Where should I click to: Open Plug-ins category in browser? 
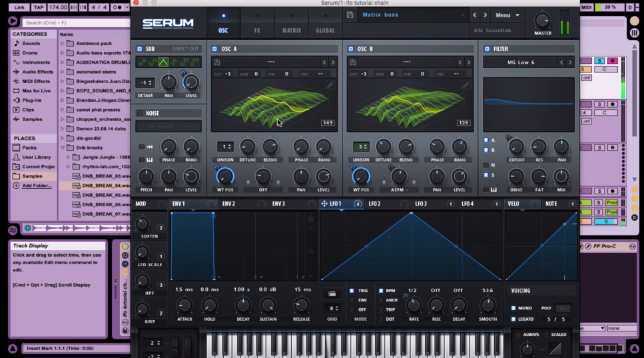coord(31,100)
